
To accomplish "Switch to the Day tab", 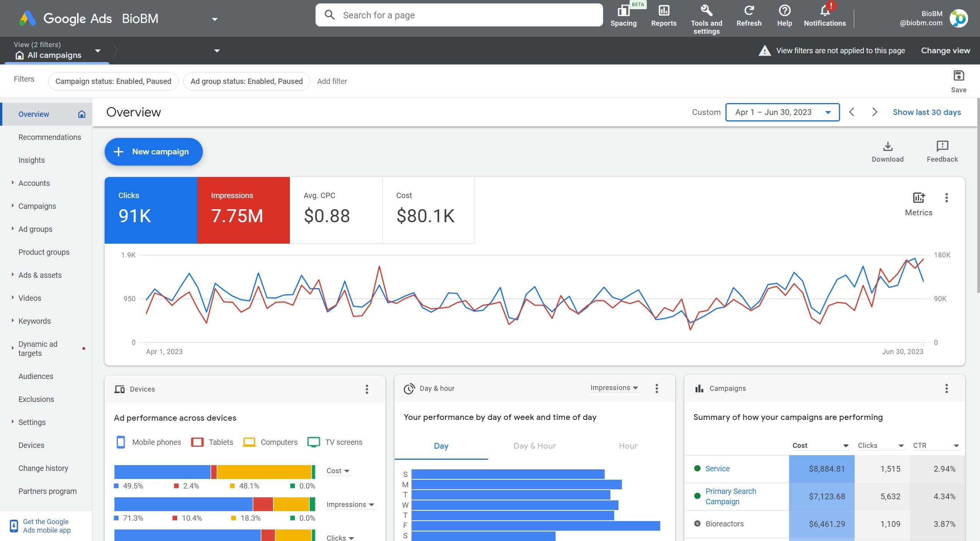I will coord(441,446).
